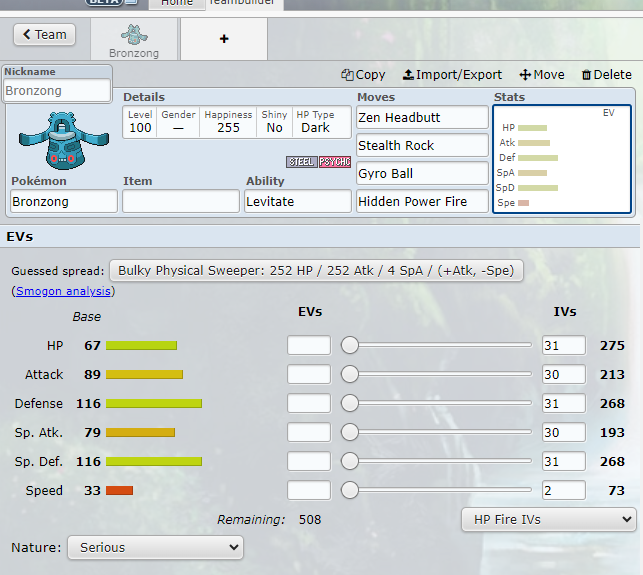Click the Remaining 508 EV count

pos(310,520)
